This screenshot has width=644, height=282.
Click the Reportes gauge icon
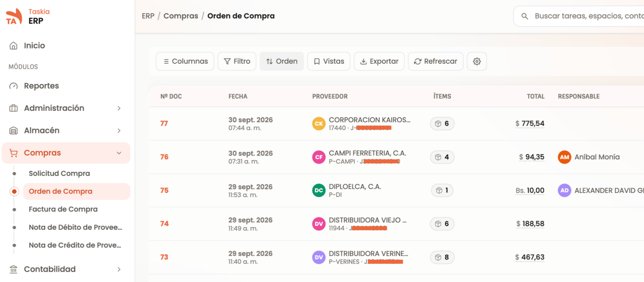click(x=13, y=86)
